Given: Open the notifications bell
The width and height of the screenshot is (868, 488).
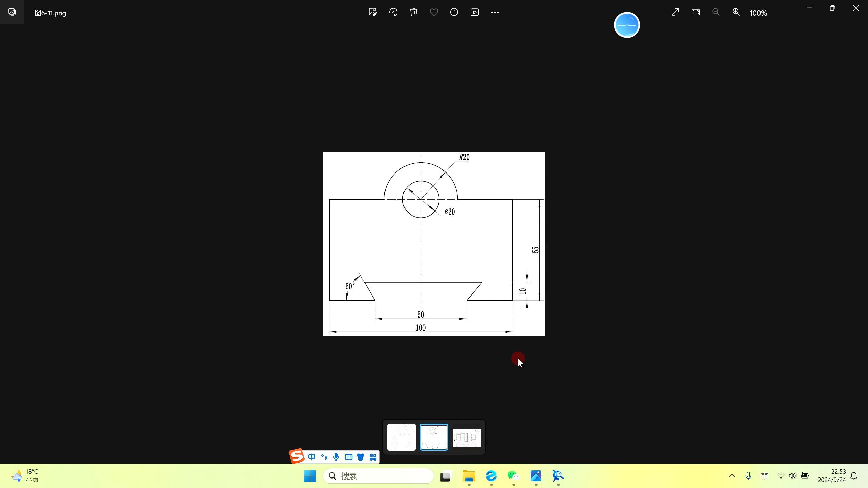Looking at the screenshot, I should [x=854, y=476].
